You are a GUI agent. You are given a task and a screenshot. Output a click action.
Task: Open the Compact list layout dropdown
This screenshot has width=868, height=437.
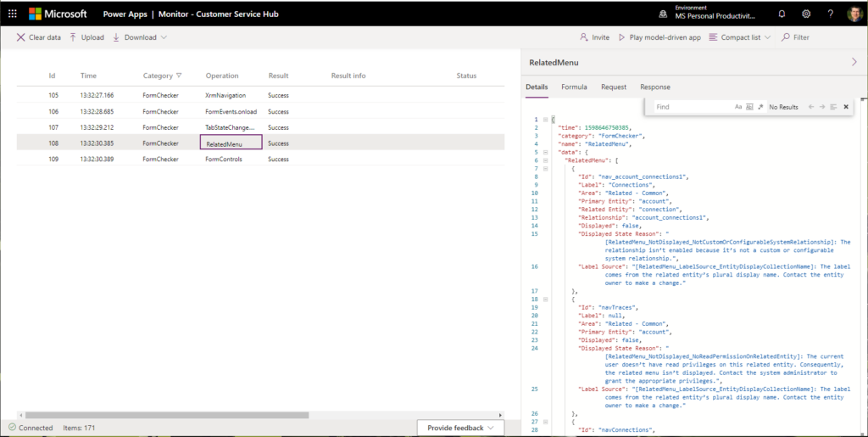(740, 37)
